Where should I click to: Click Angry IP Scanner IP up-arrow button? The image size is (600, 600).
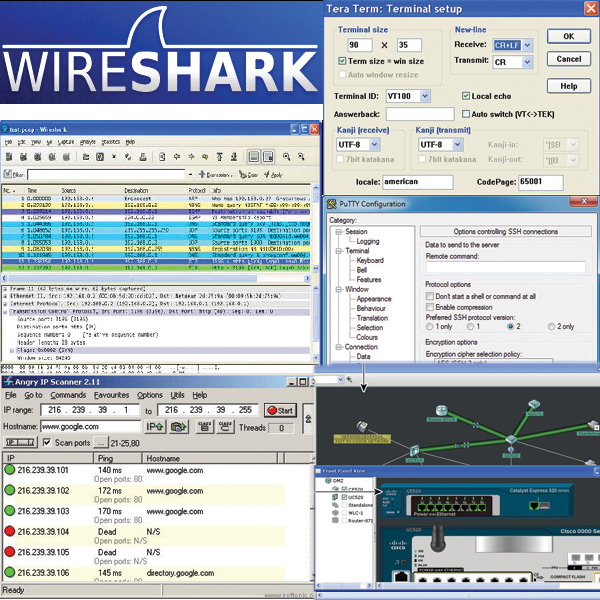155,426
